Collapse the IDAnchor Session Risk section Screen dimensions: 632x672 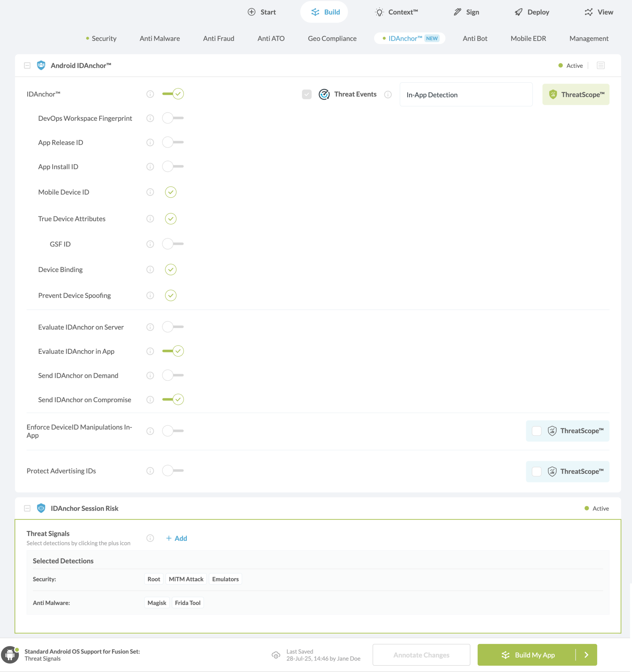[27, 508]
